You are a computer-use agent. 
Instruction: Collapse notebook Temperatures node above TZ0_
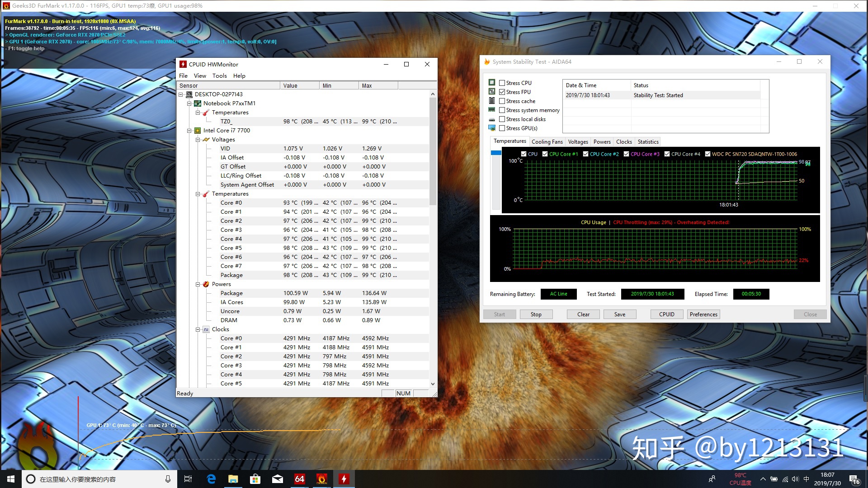[x=198, y=113]
